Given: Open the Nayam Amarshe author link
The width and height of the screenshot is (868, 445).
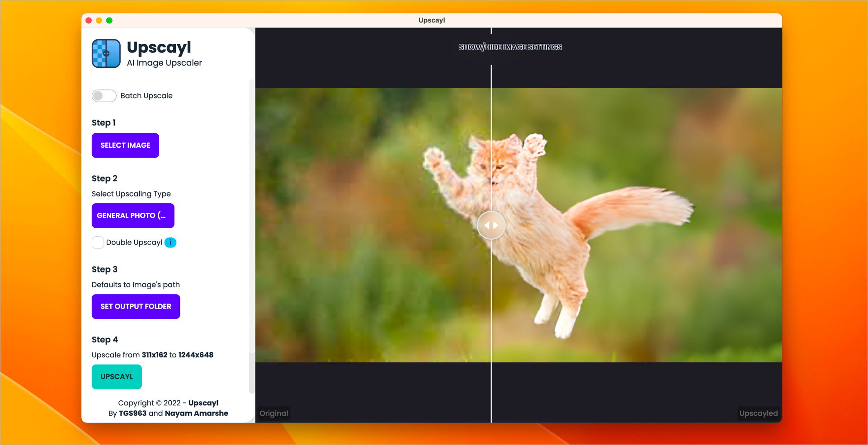Looking at the screenshot, I should coord(196,413).
